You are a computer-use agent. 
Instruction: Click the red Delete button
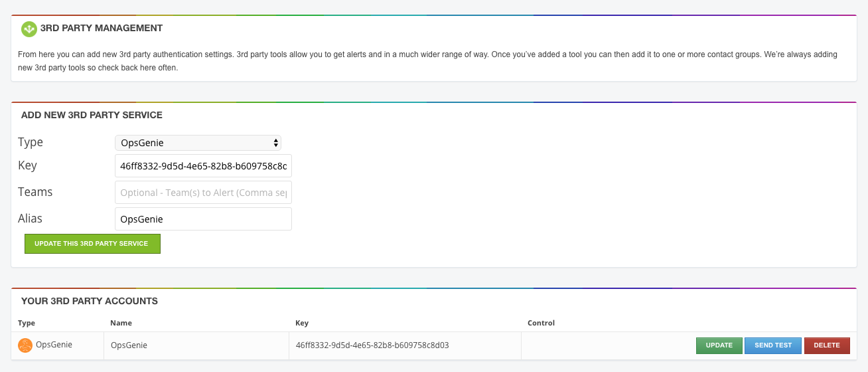(x=827, y=345)
